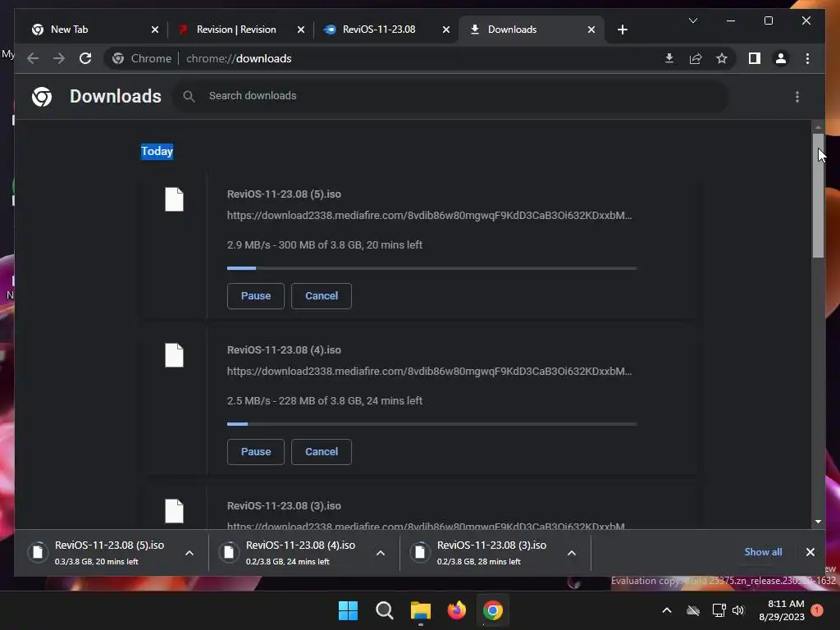Open the Chrome side panel
The height and width of the screenshot is (630, 840).
(x=755, y=58)
